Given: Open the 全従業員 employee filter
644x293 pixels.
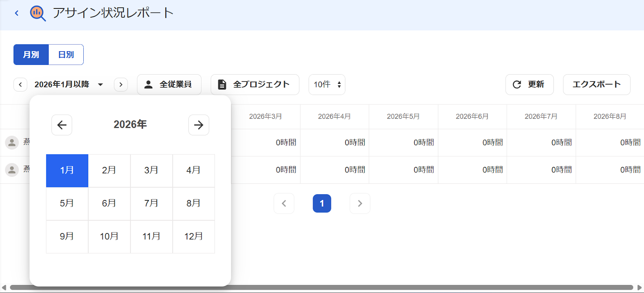Looking at the screenshot, I should tap(169, 85).
